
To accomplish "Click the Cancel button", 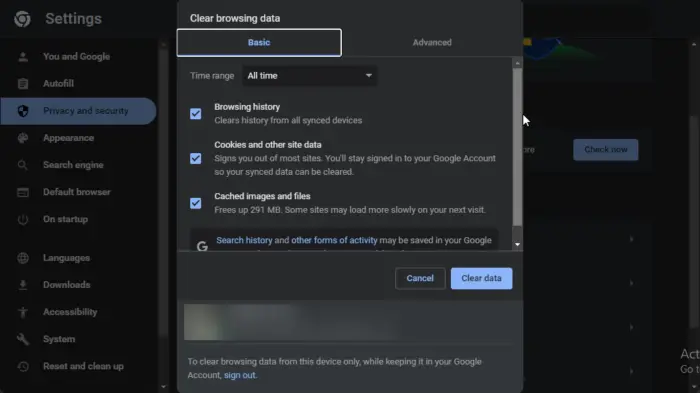I will (420, 278).
